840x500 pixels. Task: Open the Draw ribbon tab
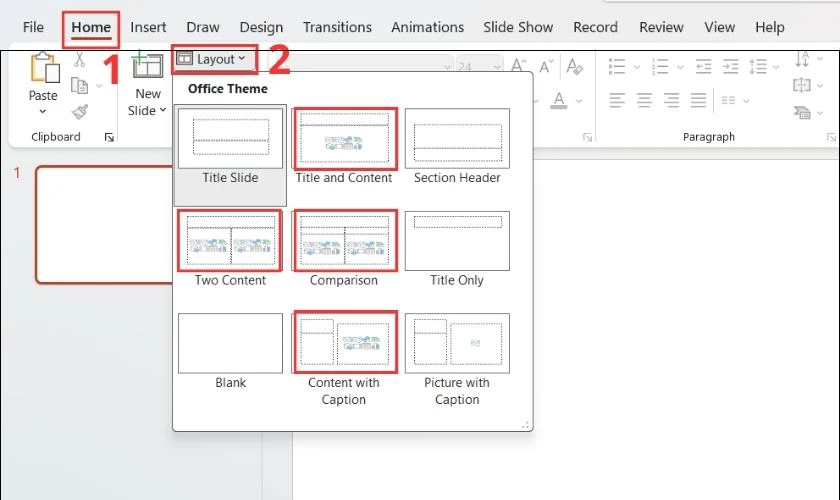coord(202,27)
